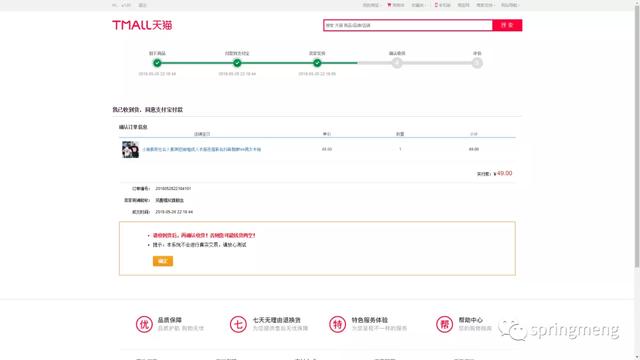Open the last site navigation dropdown at top right

[509, 5]
